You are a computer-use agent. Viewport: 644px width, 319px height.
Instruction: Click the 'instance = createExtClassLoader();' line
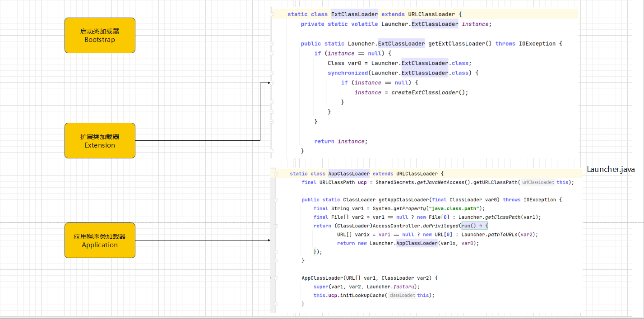[x=412, y=92]
